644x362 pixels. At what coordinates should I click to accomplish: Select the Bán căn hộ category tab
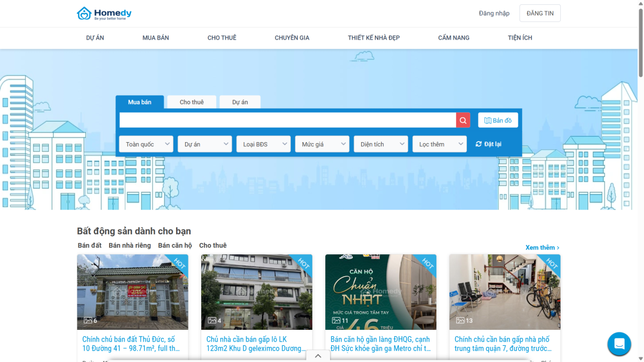tap(175, 245)
